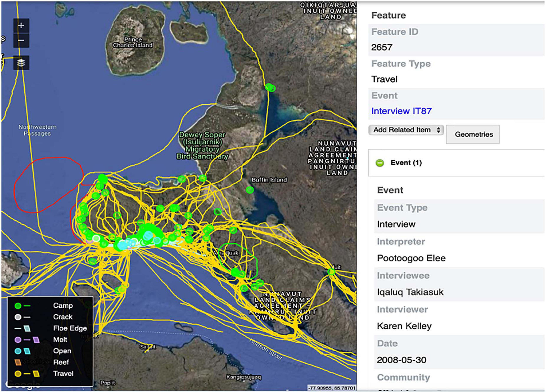Collapse the Event (1) section
This screenshot has width=546, height=392.
(380, 163)
